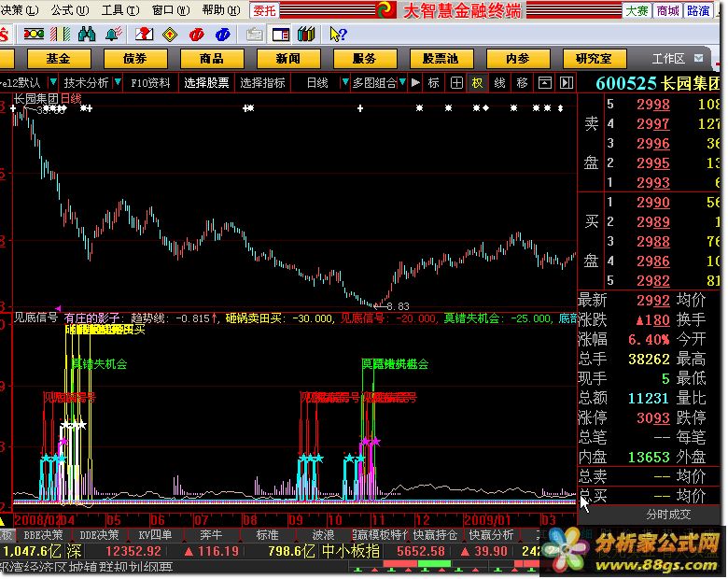This screenshot has height=579, width=728.
Task: Toggle the 权 adjustment button
Action: click(x=477, y=83)
